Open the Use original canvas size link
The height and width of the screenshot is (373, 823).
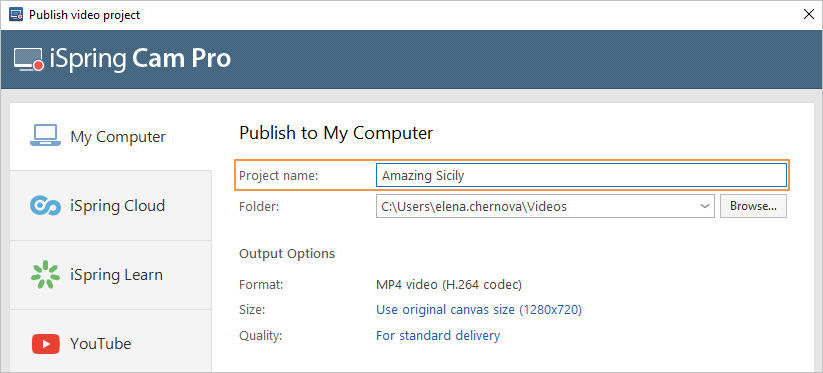click(479, 310)
